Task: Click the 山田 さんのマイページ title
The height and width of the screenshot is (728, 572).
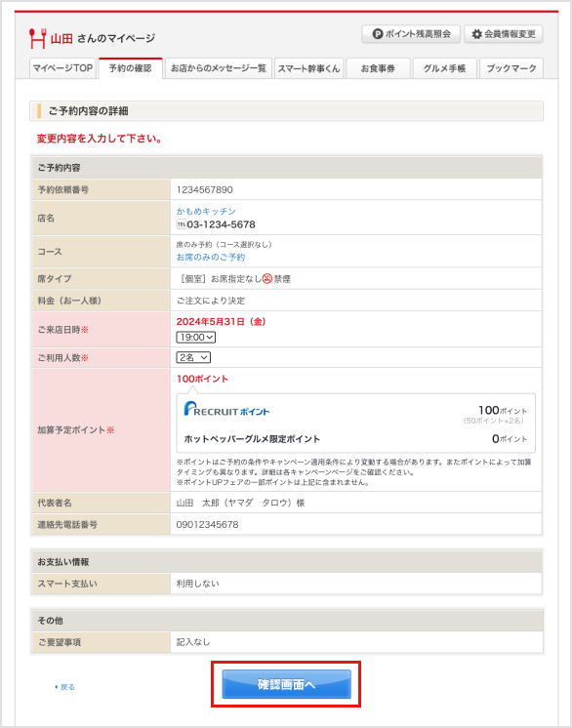Action: tap(102, 38)
